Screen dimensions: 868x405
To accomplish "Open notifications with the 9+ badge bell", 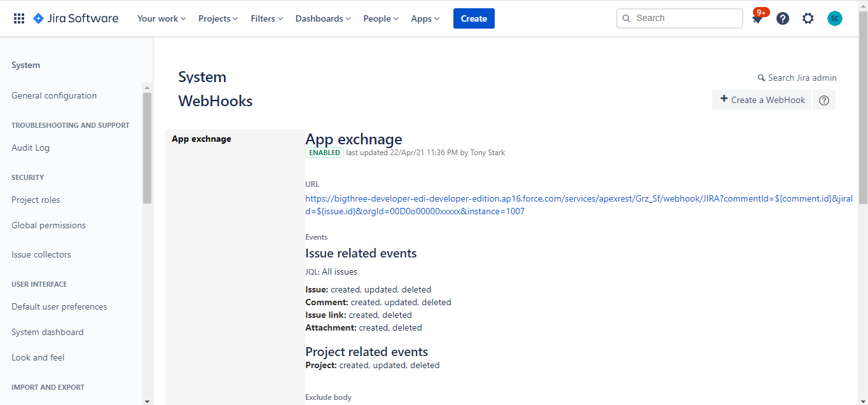I will (757, 20).
